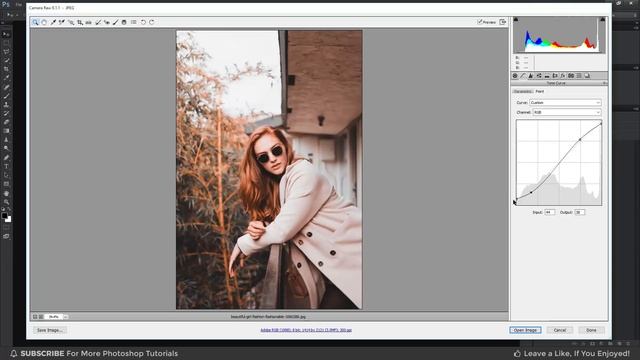Switch to the Parametric curve tab
Viewport: 640px width, 360px height.
point(522,91)
